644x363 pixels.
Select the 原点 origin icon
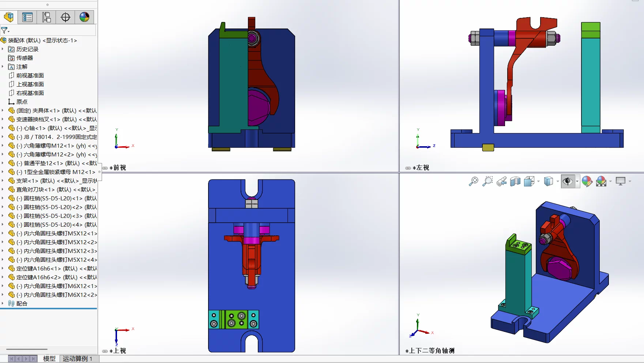(11, 102)
